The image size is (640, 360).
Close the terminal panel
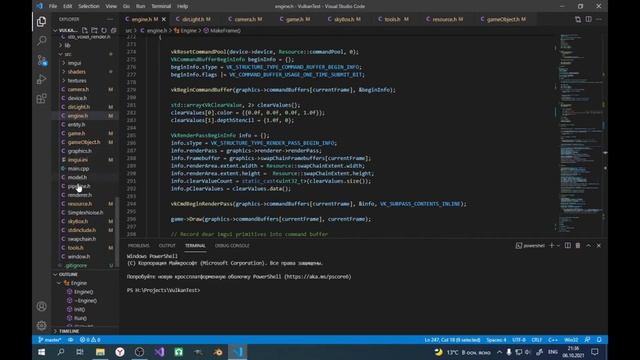(599, 245)
